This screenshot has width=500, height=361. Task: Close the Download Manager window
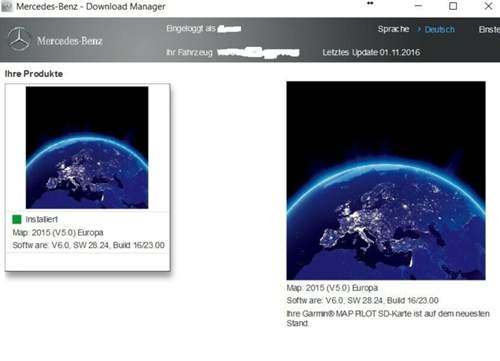(x=488, y=6)
